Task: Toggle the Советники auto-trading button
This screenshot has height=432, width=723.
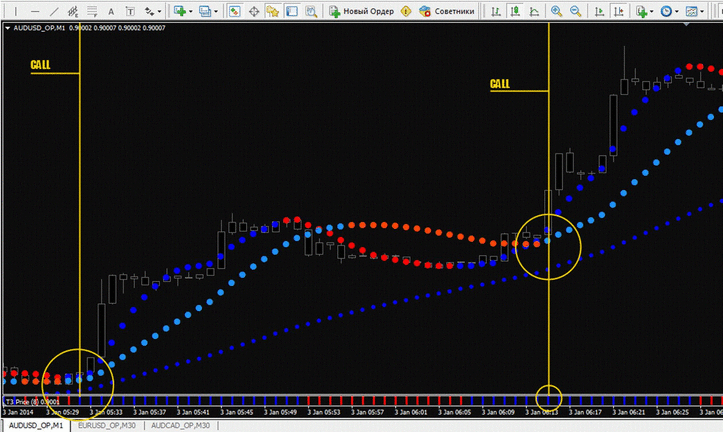Action: point(446,11)
